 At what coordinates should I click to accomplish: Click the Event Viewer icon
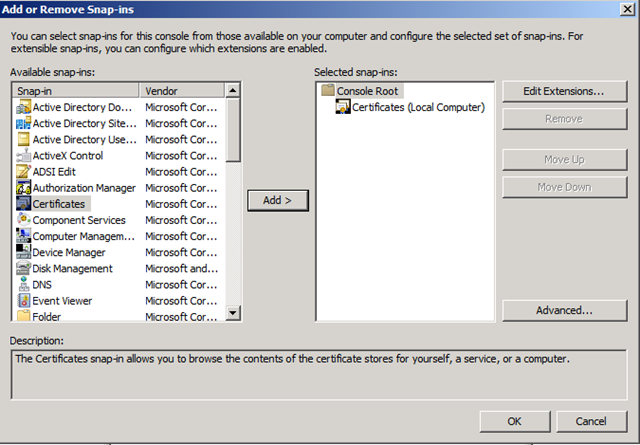23,301
